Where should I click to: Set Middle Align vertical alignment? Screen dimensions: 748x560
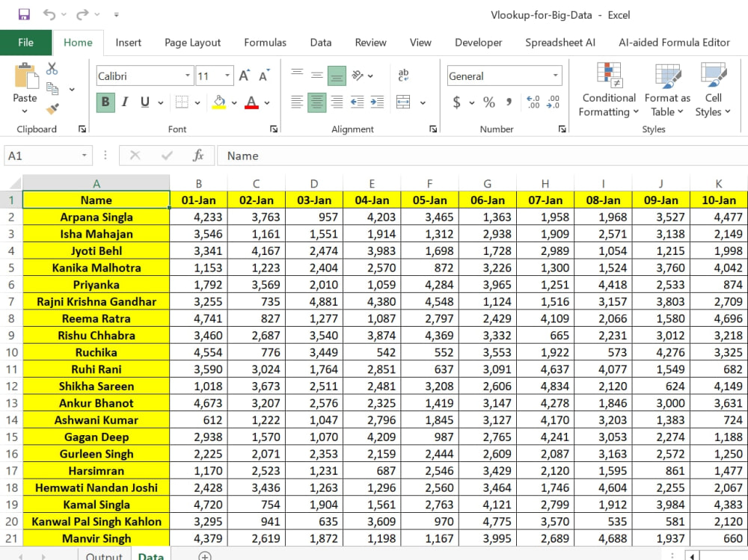[x=316, y=75]
